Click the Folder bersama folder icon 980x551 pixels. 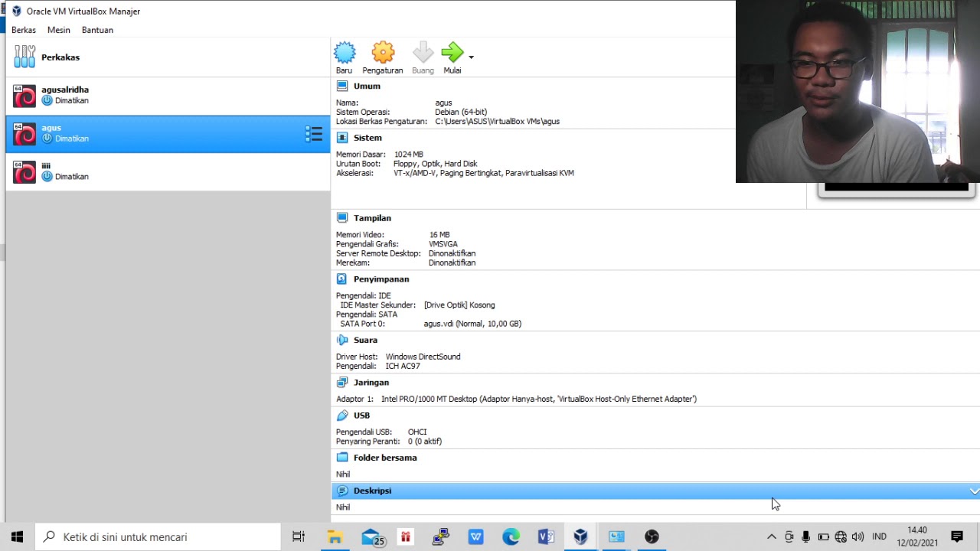pos(341,458)
